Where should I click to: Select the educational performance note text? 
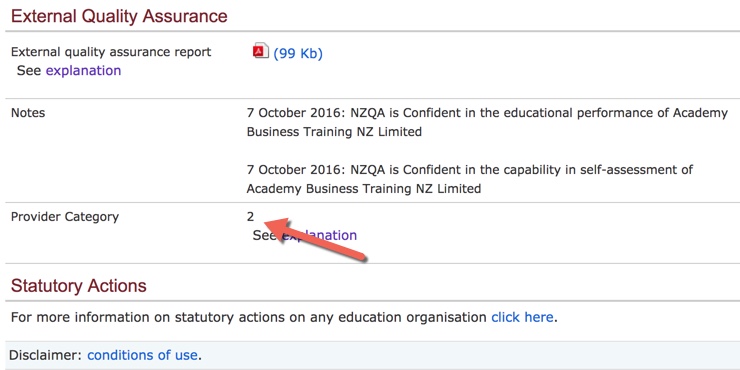tap(487, 122)
